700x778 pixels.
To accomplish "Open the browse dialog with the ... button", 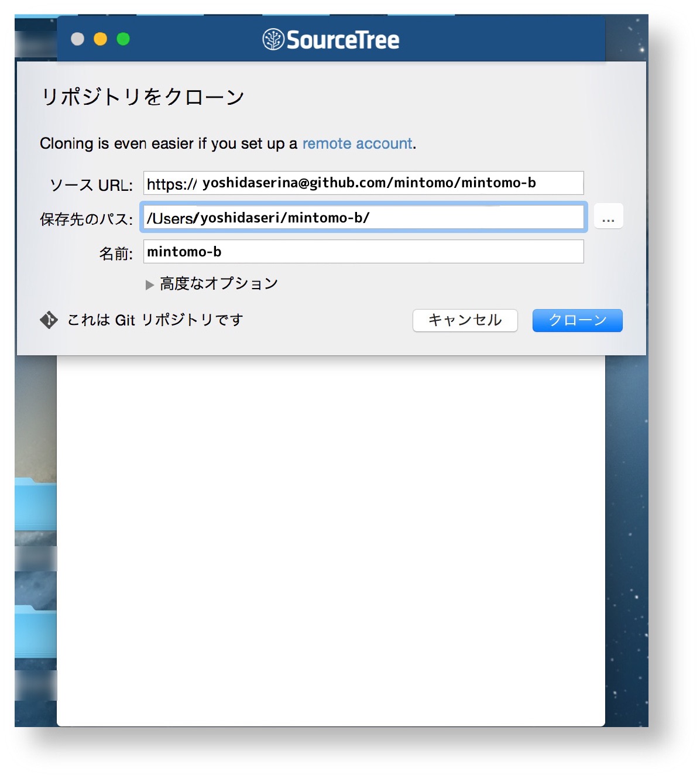I will 608,217.
